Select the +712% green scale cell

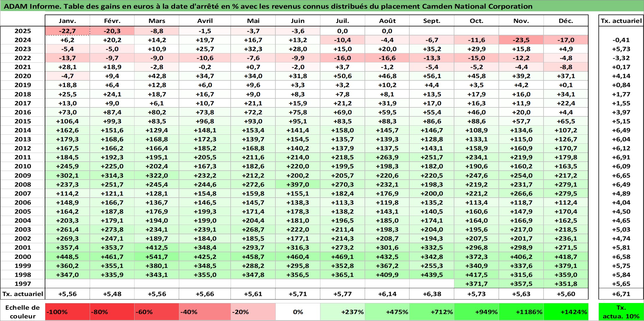[432, 312]
